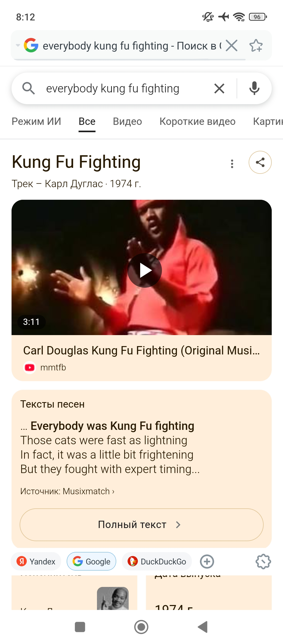Viewport: 283px width, 644px height.
Task: Expand full lyrics via Полный текст
Action: [141, 525]
